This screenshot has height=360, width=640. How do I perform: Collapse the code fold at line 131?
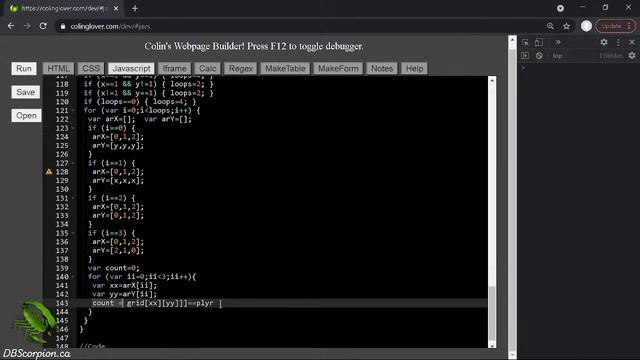(x=73, y=198)
